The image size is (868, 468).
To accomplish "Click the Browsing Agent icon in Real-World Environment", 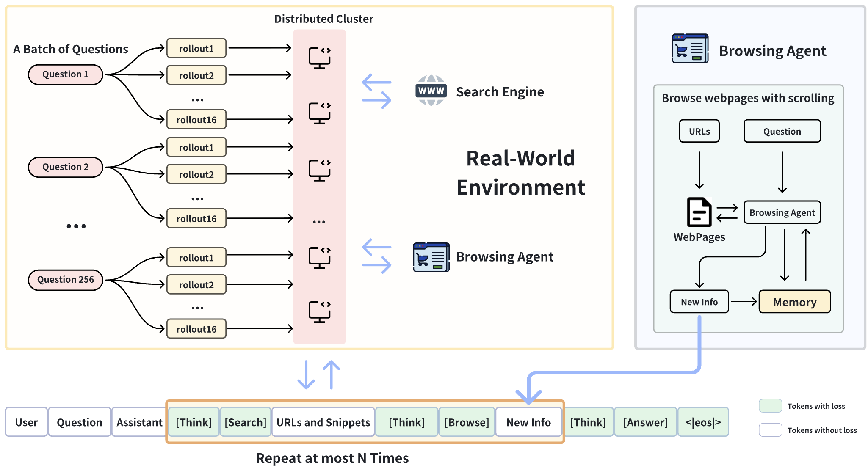I will point(431,257).
